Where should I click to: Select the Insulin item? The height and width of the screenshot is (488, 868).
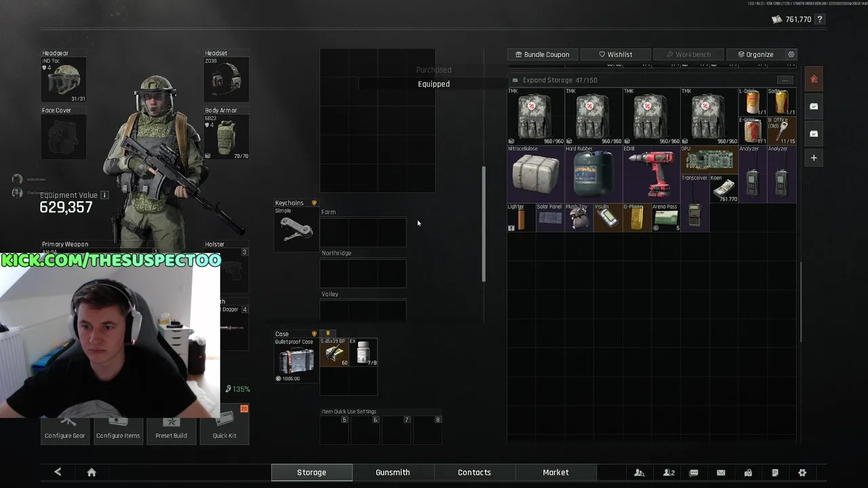[x=608, y=217]
